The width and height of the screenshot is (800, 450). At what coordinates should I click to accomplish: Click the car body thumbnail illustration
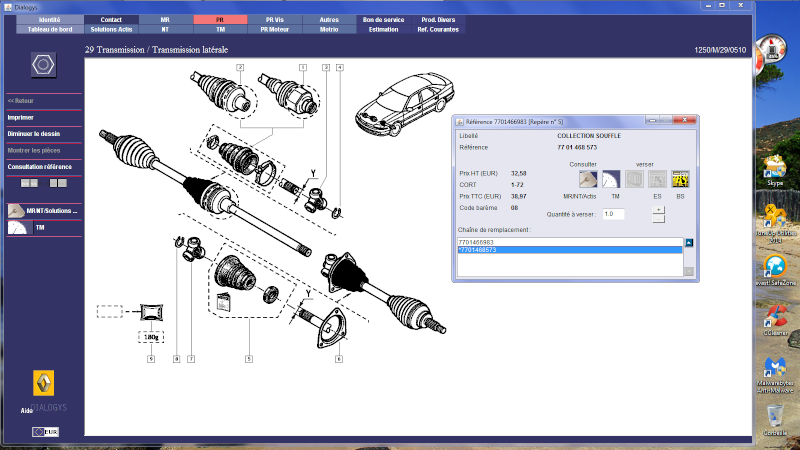pyautogui.click(x=404, y=104)
